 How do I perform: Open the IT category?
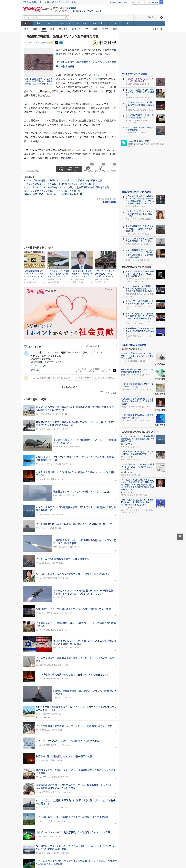[x=86, y=29]
